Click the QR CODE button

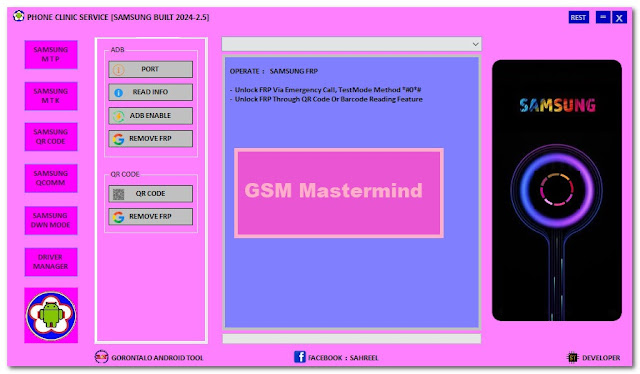[x=151, y=194]
